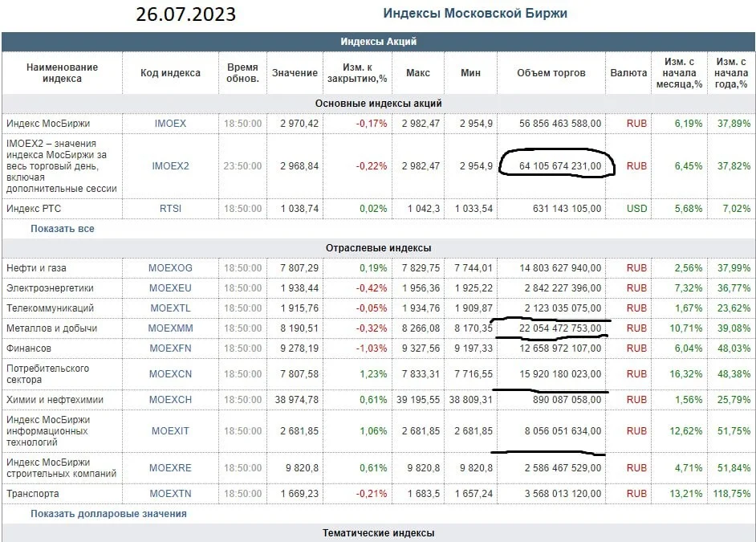
Task: Select the 'Индекс РТС' row name
Action: [x=34, y=208]
